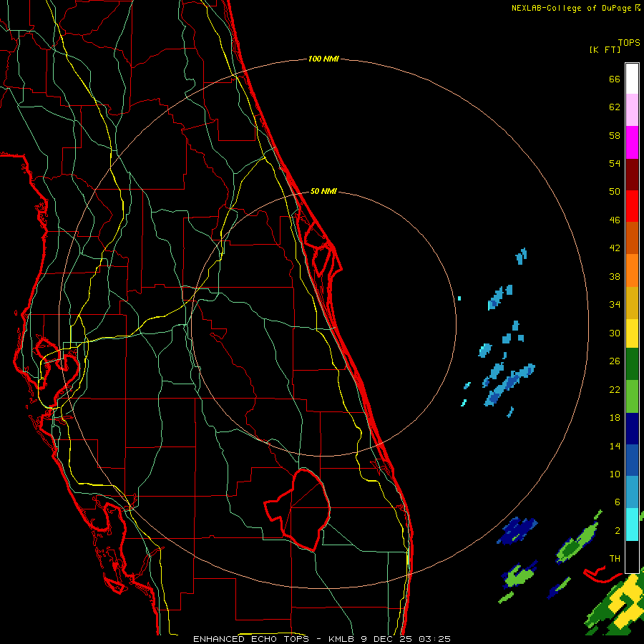The image size is (644, 644).
Task: Click the [K FT] units label
Action: coord(605,50)
